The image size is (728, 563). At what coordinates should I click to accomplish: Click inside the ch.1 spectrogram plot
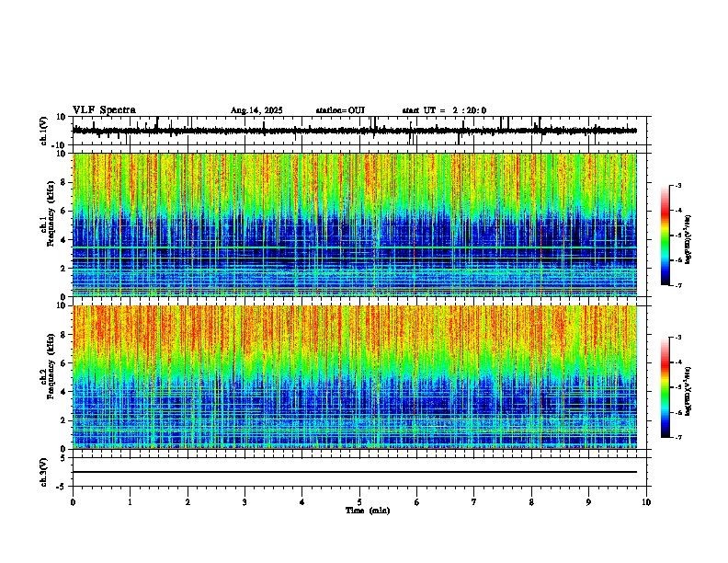coord(355,224)
